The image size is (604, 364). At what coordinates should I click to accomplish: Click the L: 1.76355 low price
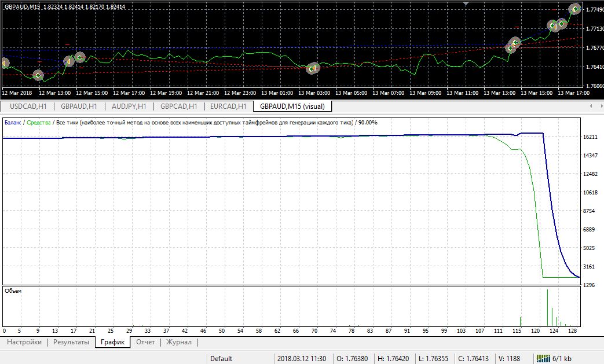(433, 359)
